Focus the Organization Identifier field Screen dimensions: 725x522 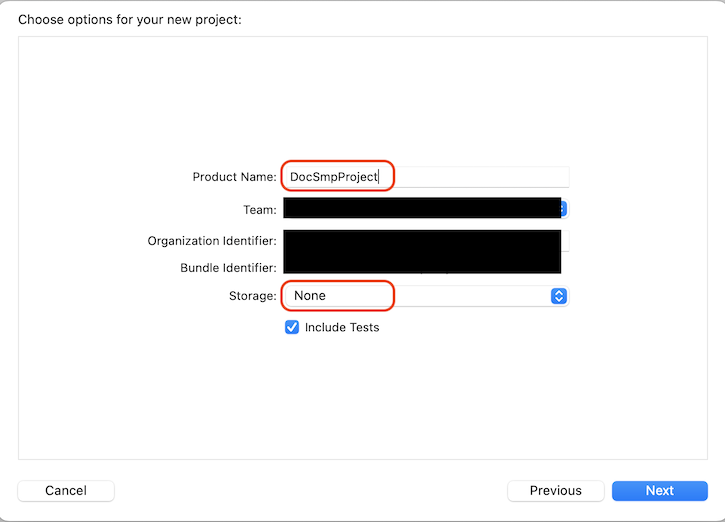point(421,241)
